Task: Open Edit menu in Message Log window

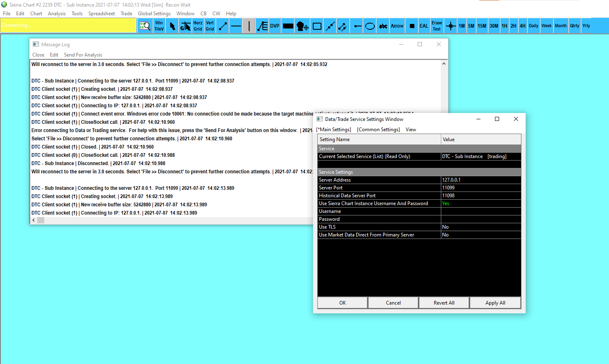Action: click(x=54, y=55)
